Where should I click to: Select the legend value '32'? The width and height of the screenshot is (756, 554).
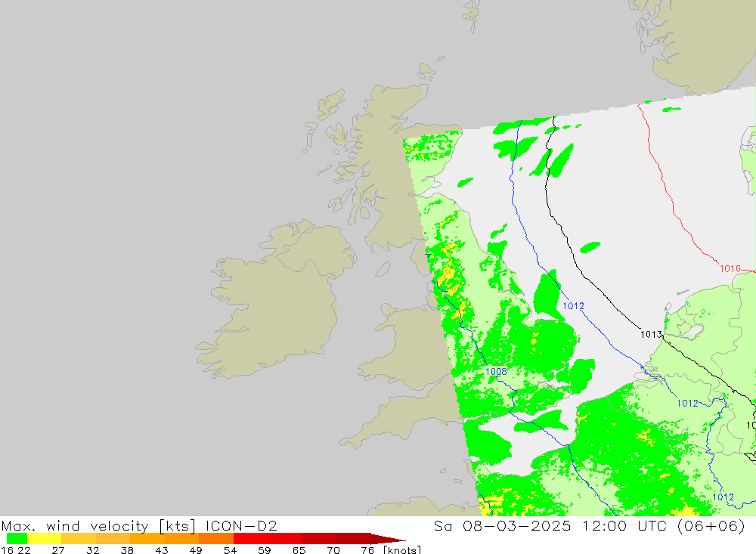click(x=92, y=550)
